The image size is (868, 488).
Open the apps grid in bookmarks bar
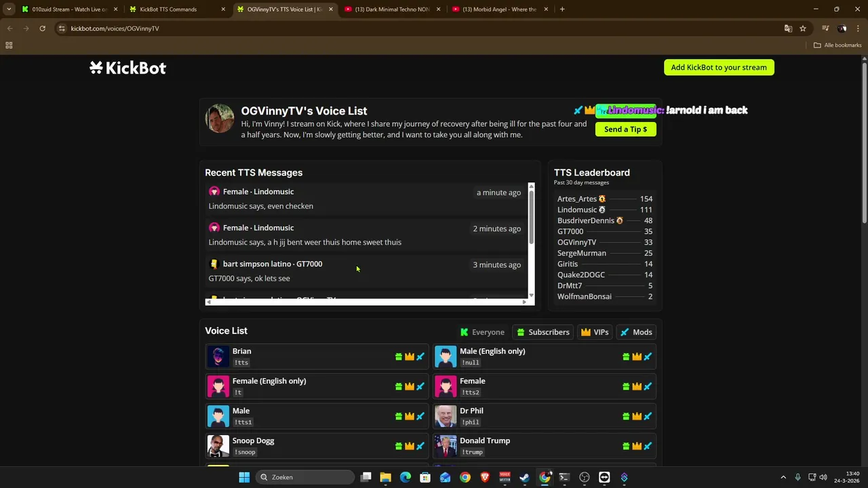[9, 45]
